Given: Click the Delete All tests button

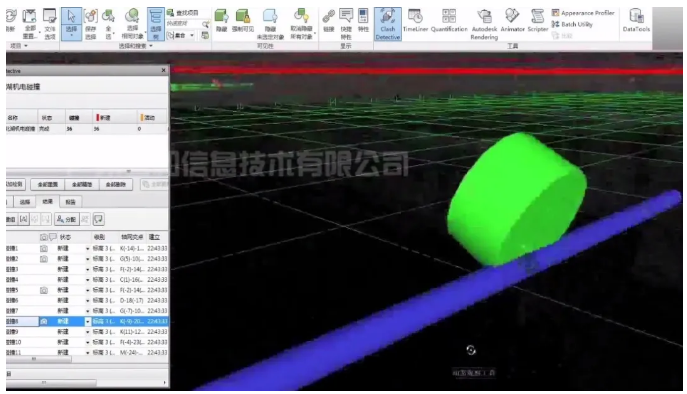Looking at the screenshot, I should pos(116,185).
